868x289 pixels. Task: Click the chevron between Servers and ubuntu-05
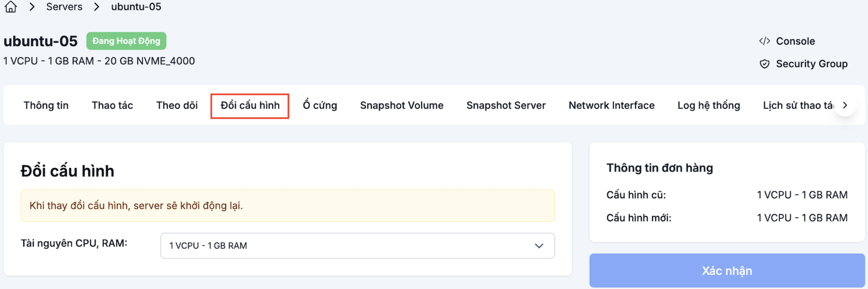pos(97,7)
